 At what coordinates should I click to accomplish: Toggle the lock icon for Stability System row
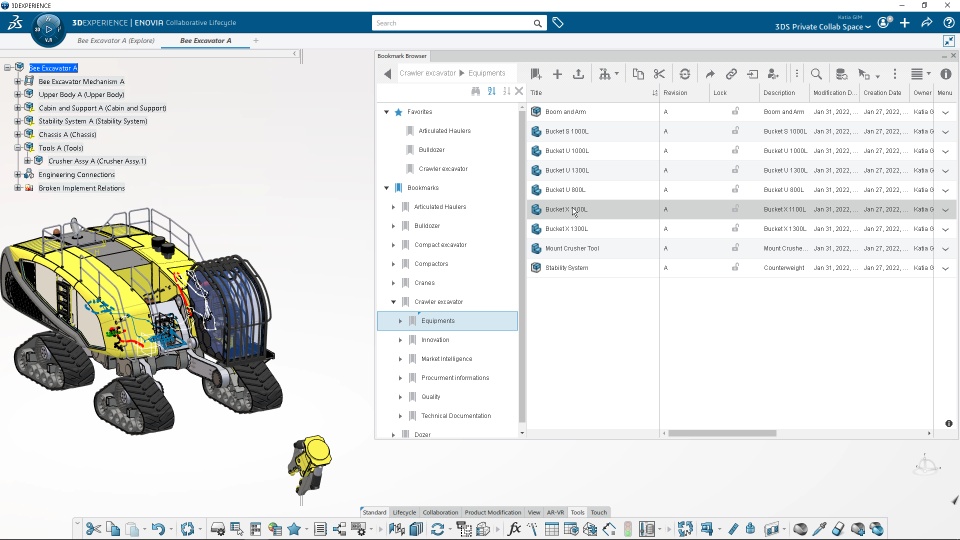click(x=735, y=268)
